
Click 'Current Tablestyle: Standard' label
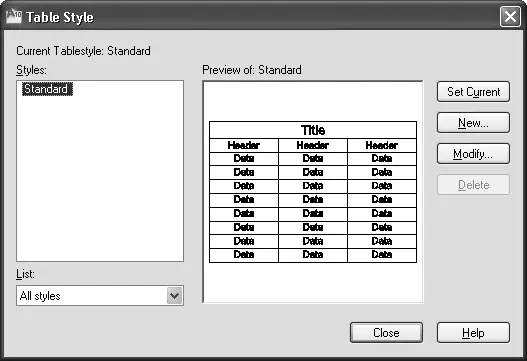point(83,51)
